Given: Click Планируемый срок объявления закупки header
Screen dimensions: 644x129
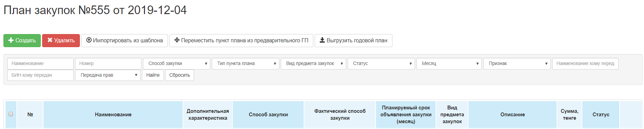Looking at the screenshot, I should pyautogui.click(x=406, y=115).
